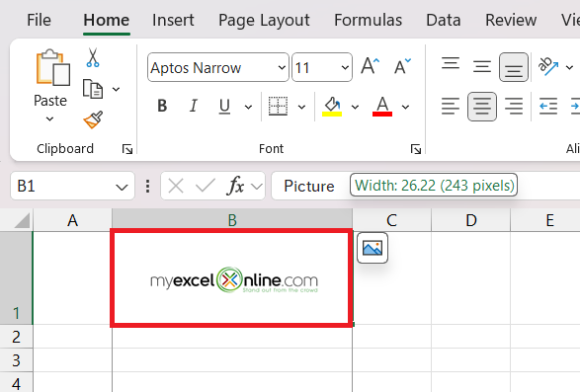
Task: Select row 2 header
Action: [x=16, y=337]
